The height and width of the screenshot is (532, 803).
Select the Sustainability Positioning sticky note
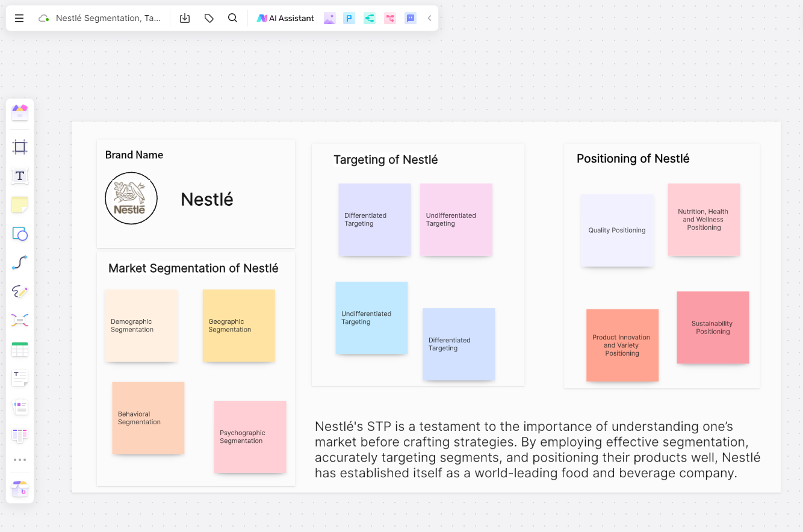point(713,327)
